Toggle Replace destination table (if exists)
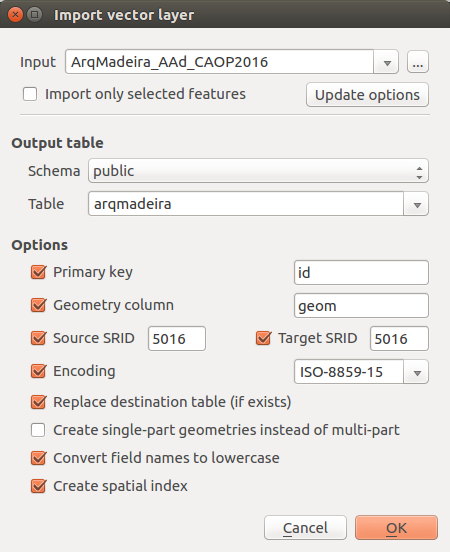This screenshot has height=552, width=450. [38, 402]
